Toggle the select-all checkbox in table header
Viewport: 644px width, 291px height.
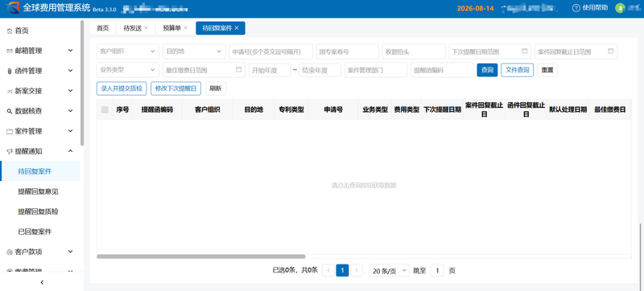pos(105,109)
